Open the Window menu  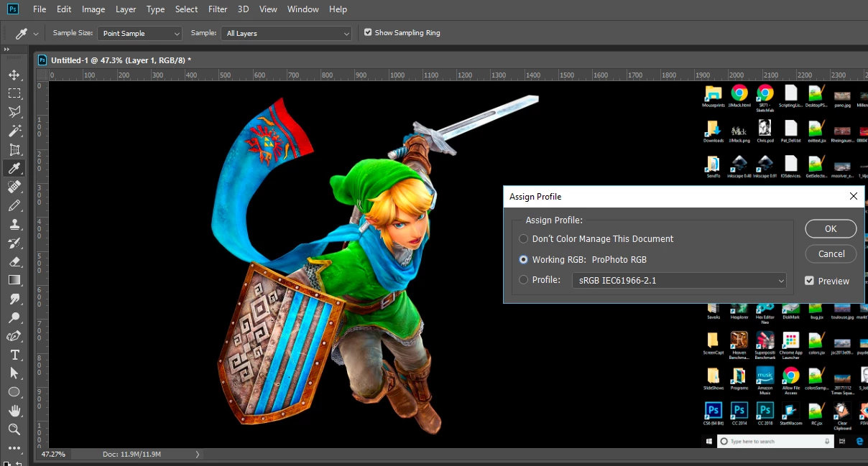pos(303,9)
